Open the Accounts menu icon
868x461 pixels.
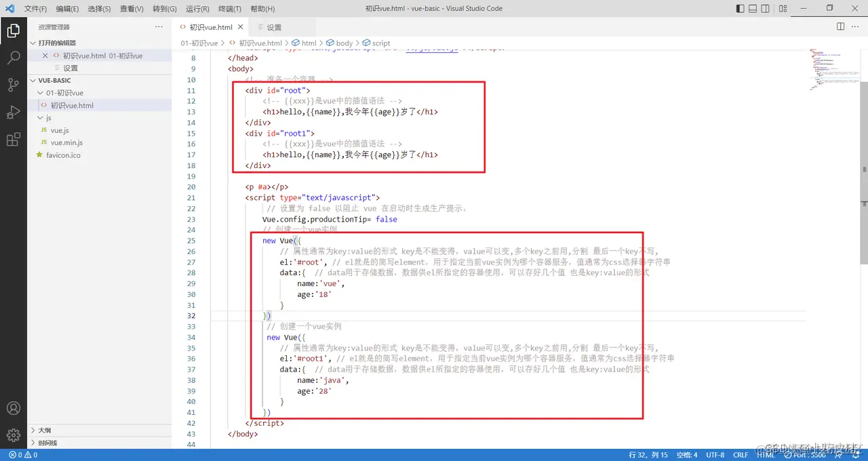(x=13, y=408)
